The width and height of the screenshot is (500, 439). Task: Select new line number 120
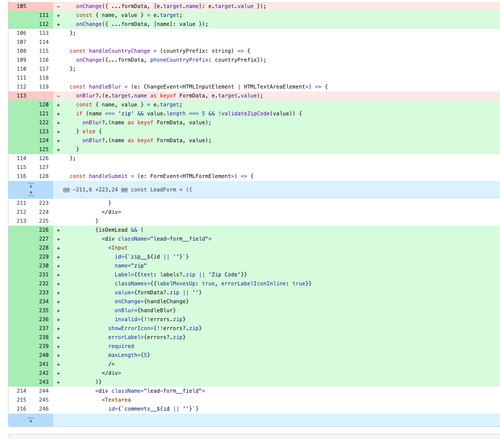44,104
